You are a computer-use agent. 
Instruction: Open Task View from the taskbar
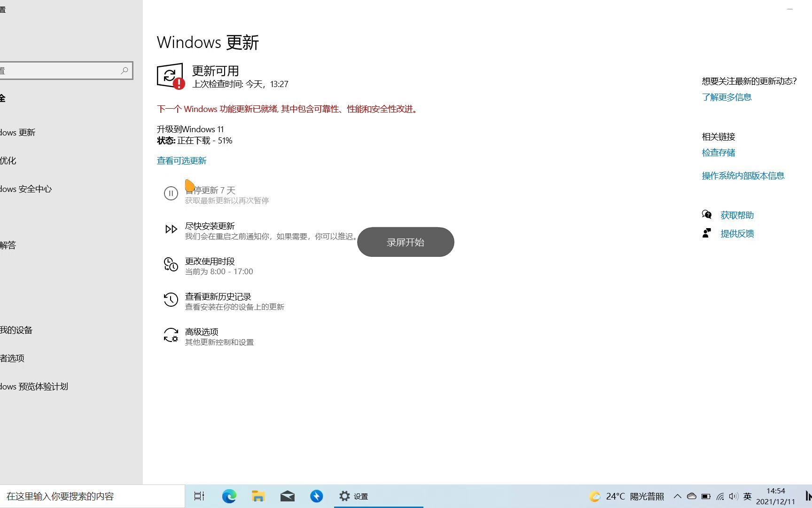[x=199, y=496]
